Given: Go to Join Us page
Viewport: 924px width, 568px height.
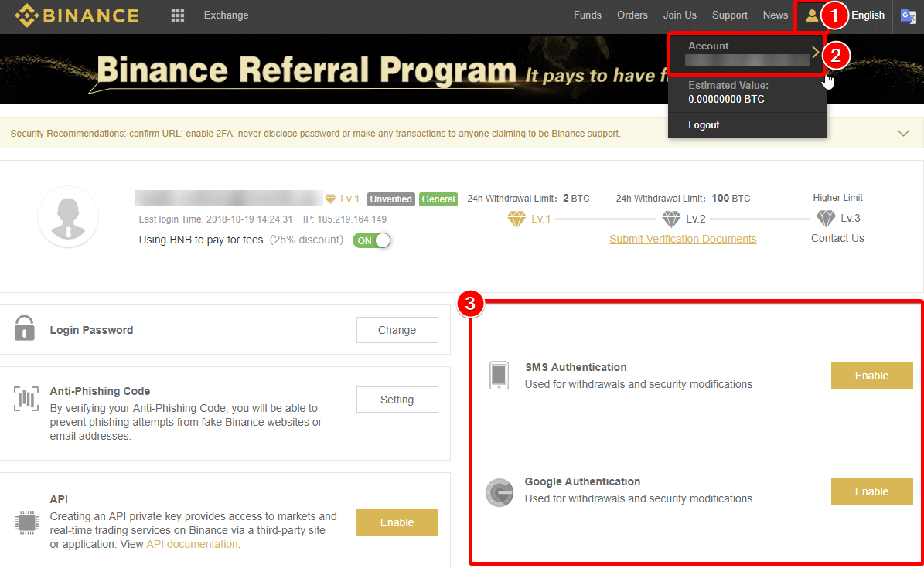Looking at the screenshot, I should (680, 15).
